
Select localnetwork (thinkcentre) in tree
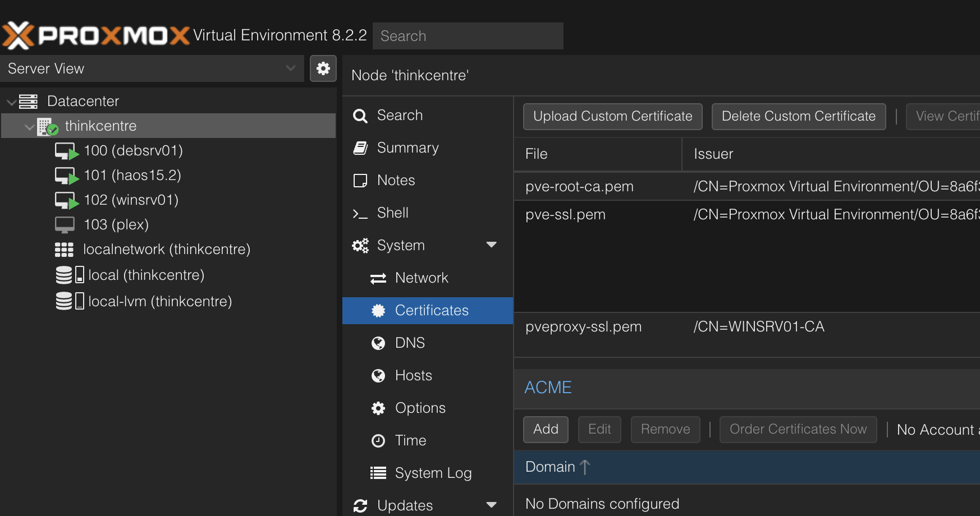[x=168, y=250]
